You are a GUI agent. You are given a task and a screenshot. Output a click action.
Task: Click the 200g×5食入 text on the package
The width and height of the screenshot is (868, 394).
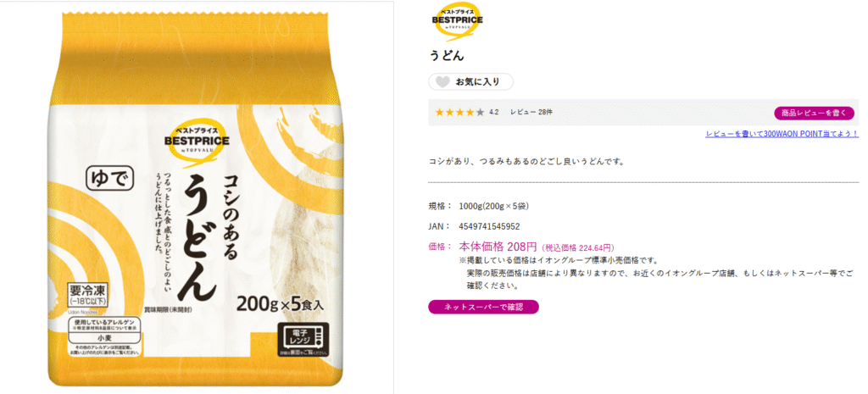click(280, 302)
